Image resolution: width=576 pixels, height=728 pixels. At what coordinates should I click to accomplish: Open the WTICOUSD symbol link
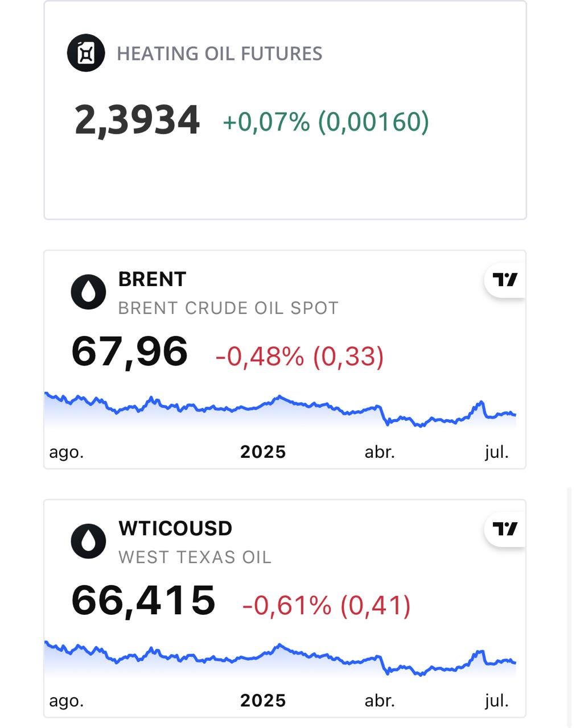(x=175, y=528)
